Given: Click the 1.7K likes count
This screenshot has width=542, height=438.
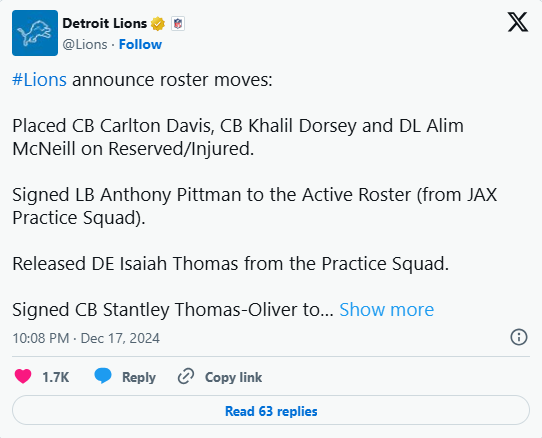Looking at the screenshot, I should tap(56, 377).
